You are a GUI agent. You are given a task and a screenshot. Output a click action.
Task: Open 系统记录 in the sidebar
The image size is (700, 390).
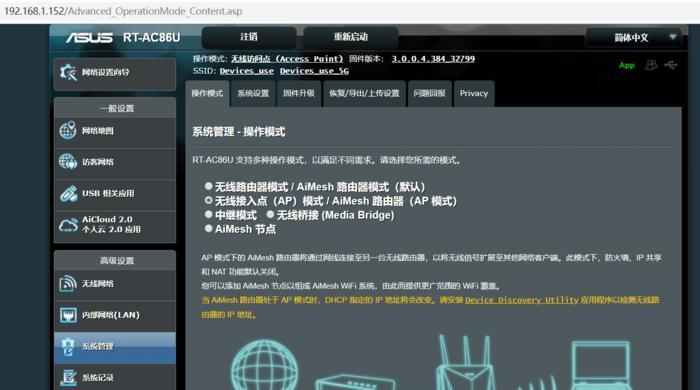[x=115, y=378]
